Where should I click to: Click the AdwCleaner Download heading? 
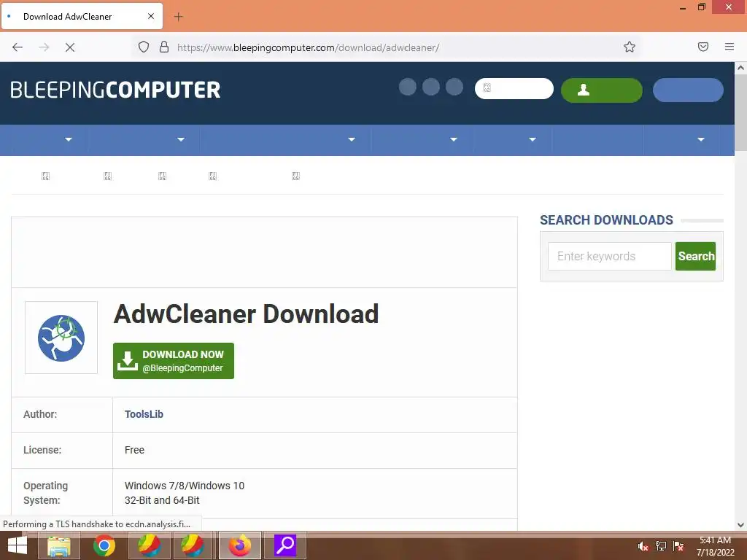(246, 314)
